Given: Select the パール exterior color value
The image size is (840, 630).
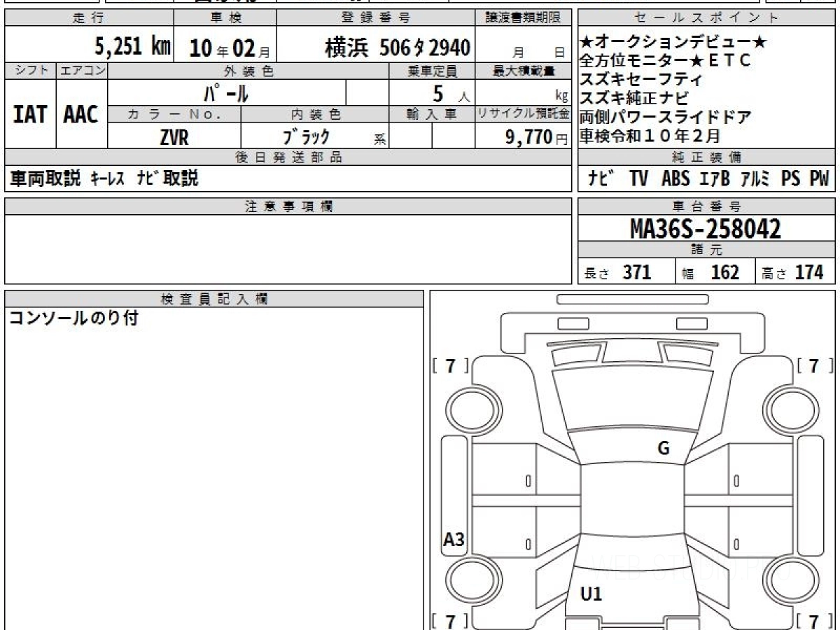Looking at the screenshot, I should point(226,93).
